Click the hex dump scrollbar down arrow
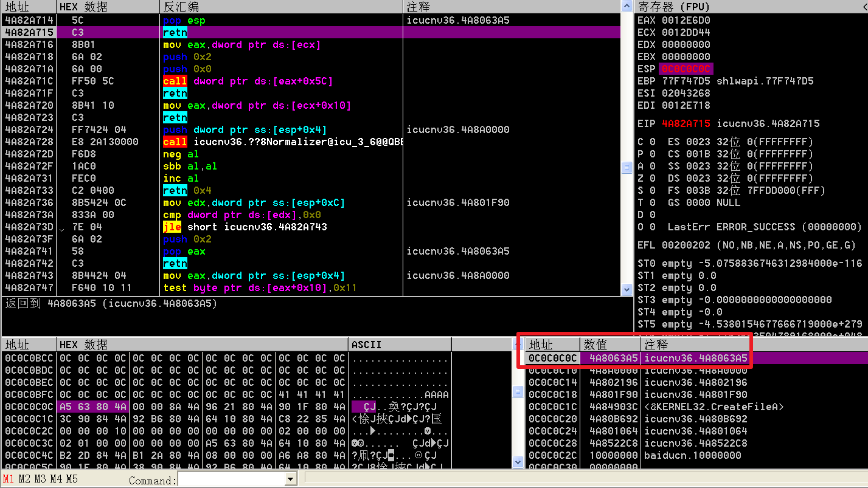The image size is (868, 488). point(518,462)
